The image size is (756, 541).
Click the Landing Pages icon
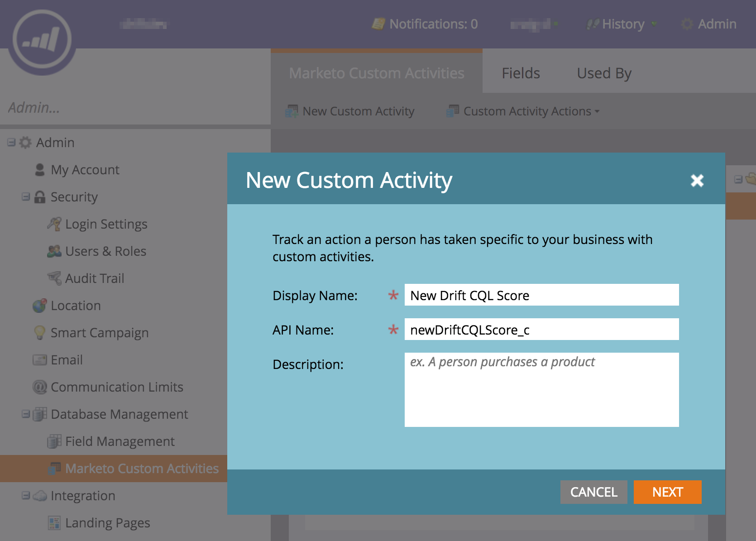tap(54, 523)
